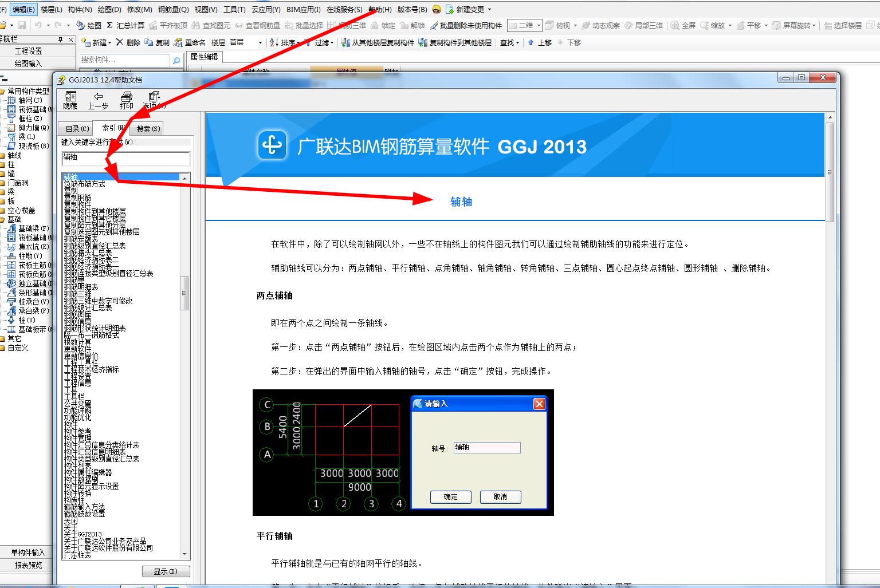Open the 过滤 filter dropdown
This screenshot has height=588, width=880.
[x=319, y=42]
